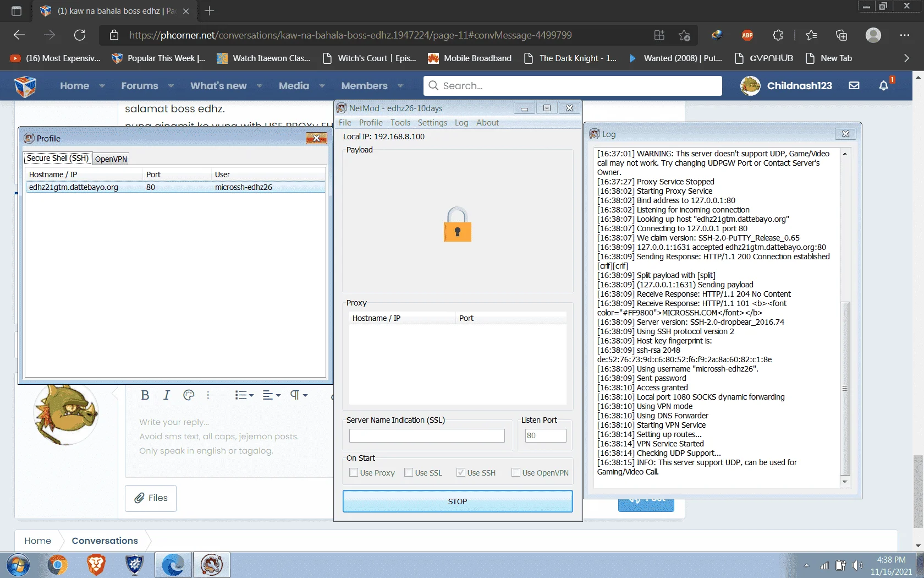Toggle bold in the reply editor
This screenshot has width=924, height=578.
(x=145, y=395)
